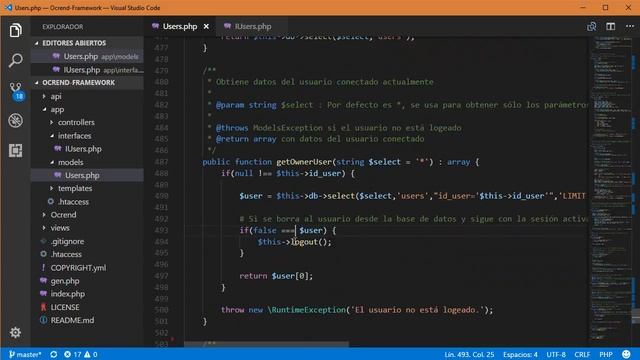
Task: Click the getOwnerUser function name
Action: [x=304, y=162]
